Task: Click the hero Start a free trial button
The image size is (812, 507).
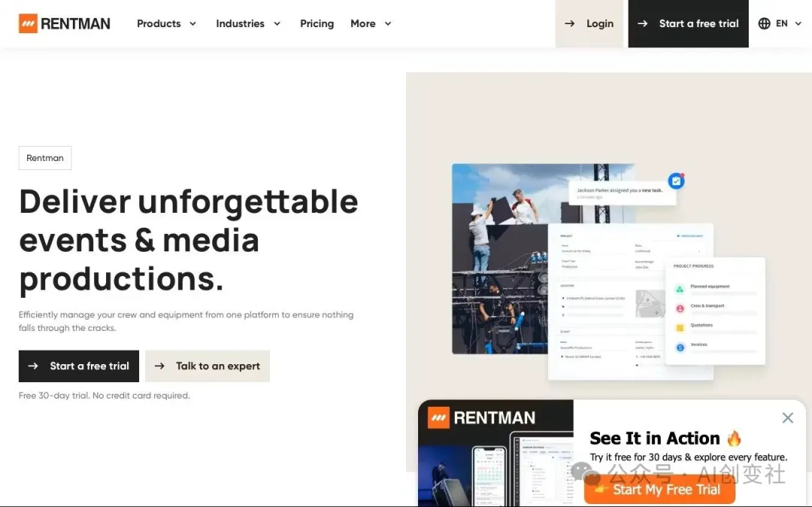Action: coord(79,366)
